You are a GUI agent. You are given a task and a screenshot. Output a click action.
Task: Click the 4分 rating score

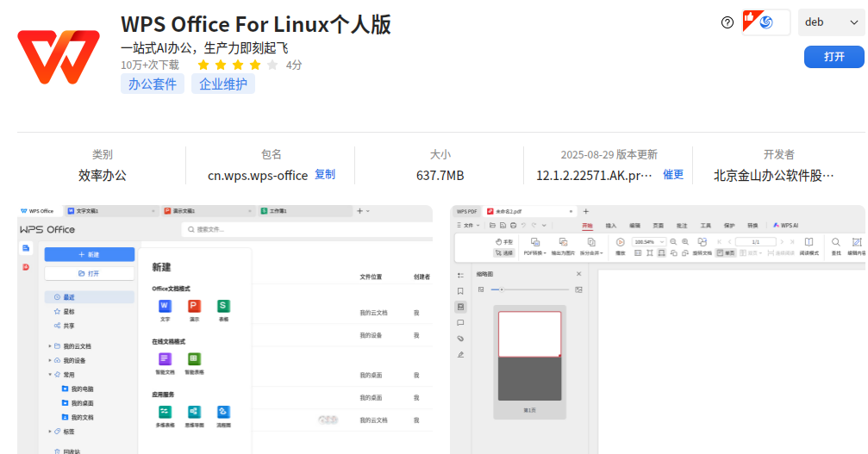click(x=294, y=65)
